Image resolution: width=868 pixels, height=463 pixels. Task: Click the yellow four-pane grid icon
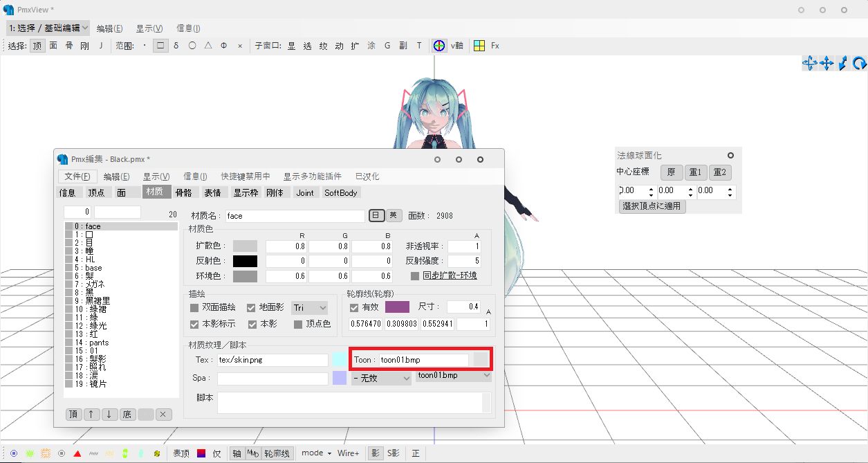coord(479,46)
